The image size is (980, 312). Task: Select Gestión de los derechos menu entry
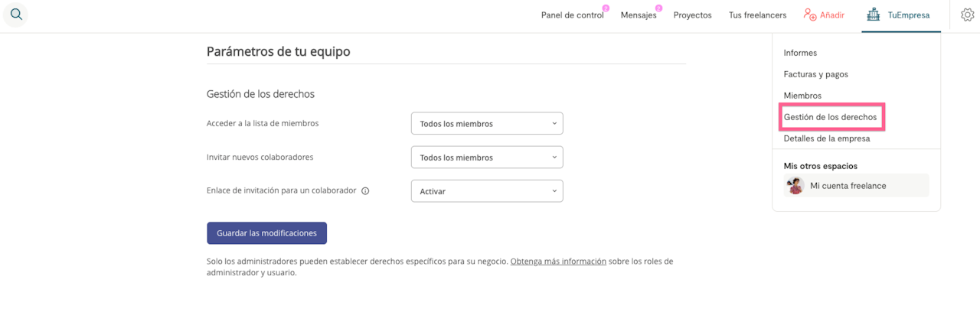tap(830, 117)
